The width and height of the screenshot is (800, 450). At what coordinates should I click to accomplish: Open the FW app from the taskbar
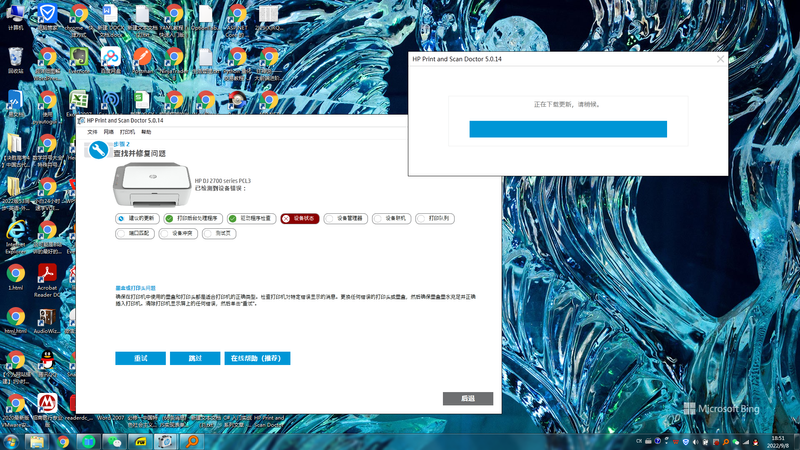pyautogui.click(x=141, y=441)
